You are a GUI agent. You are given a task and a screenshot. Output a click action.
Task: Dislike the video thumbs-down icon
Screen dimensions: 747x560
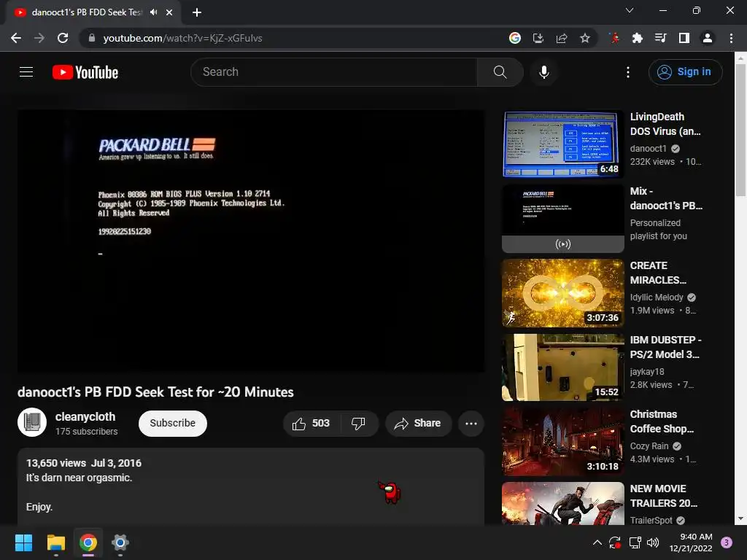point(358,424)
